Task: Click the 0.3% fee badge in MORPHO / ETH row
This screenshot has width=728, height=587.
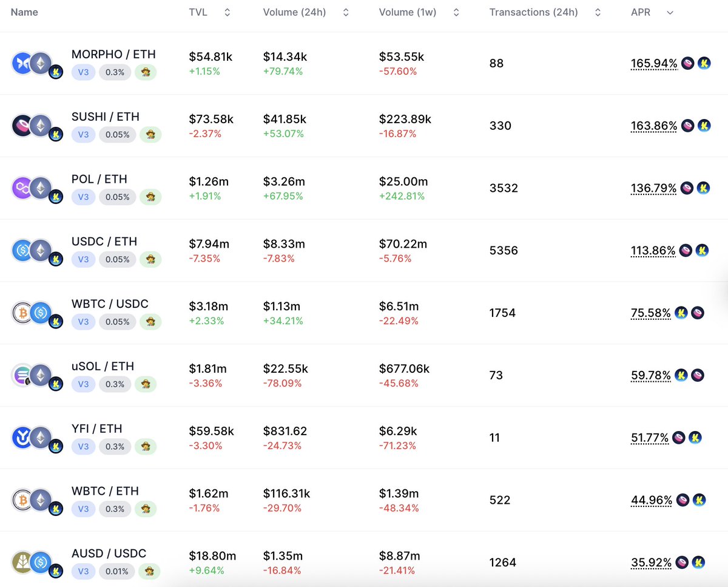Action: click(x=115, y=72)
